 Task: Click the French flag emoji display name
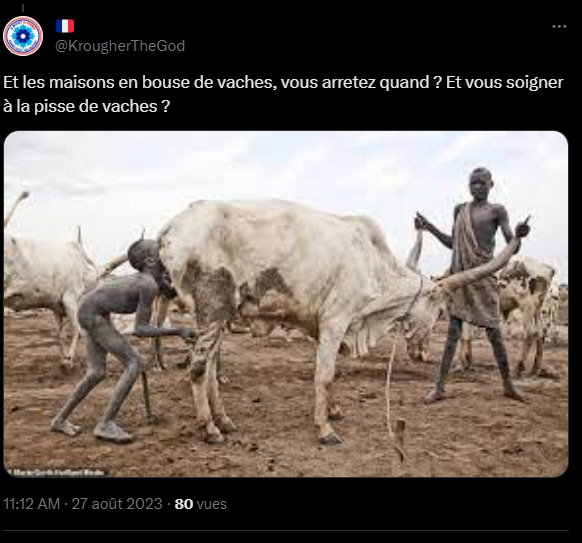tap(65, 26)
